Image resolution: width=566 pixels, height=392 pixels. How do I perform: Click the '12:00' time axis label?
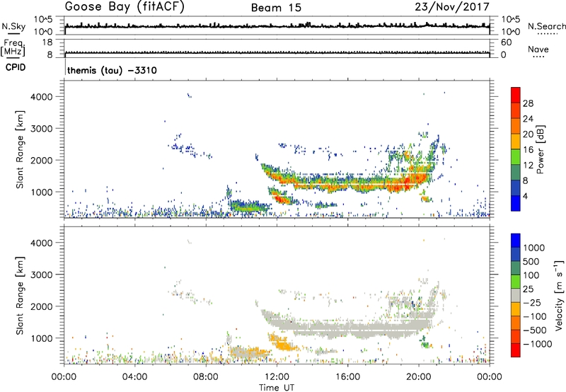[277, 377]
